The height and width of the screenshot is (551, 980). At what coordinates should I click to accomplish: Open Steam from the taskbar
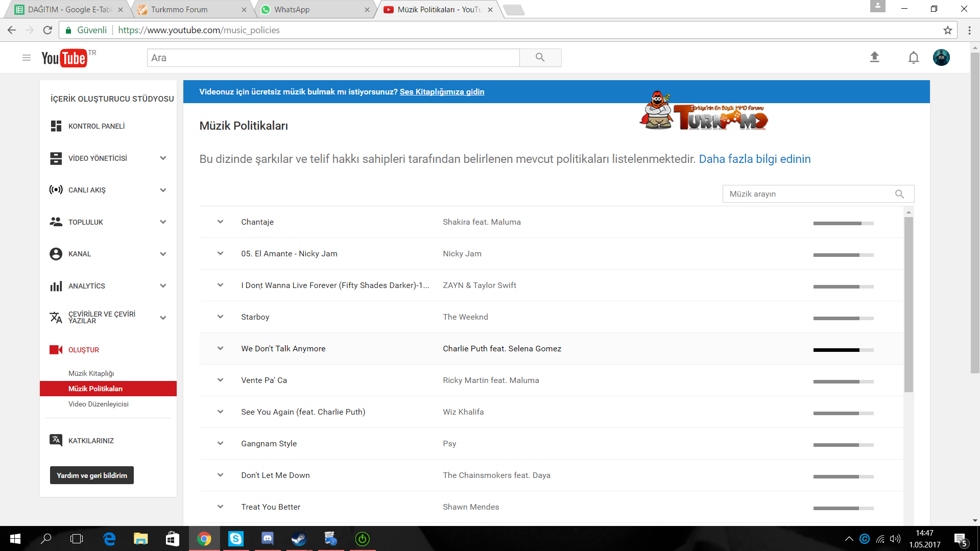click(x=299, y=539)
